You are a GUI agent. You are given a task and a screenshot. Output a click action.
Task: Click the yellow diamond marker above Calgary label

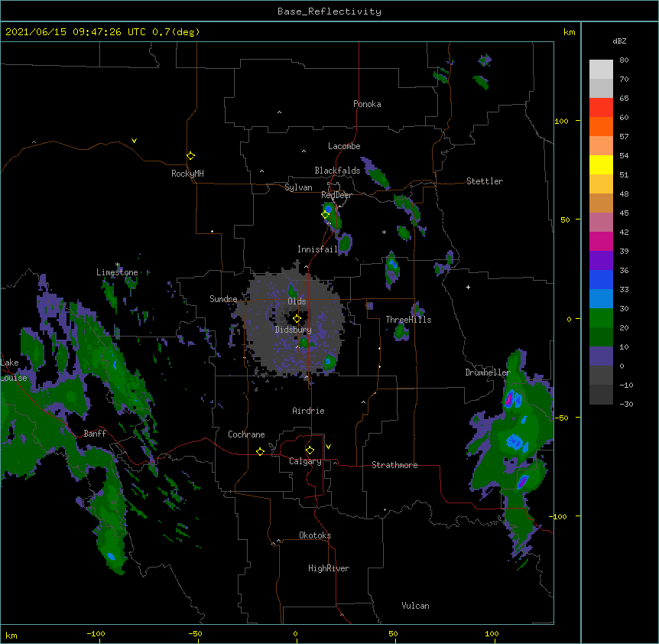pos(310,450)
